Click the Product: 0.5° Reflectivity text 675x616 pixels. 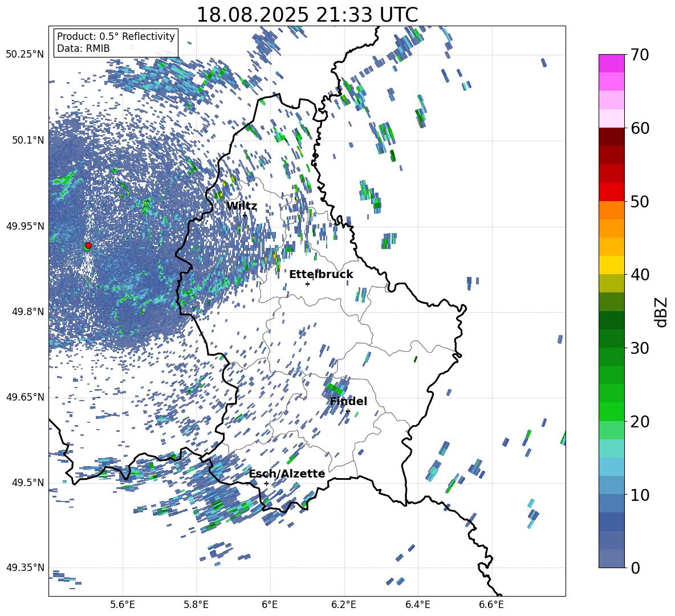point(116,36)
